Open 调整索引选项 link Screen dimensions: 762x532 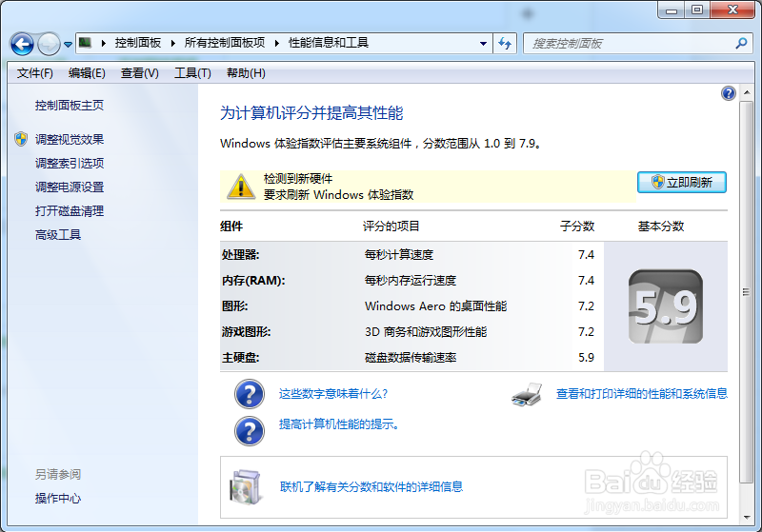[x=69, y=163]
